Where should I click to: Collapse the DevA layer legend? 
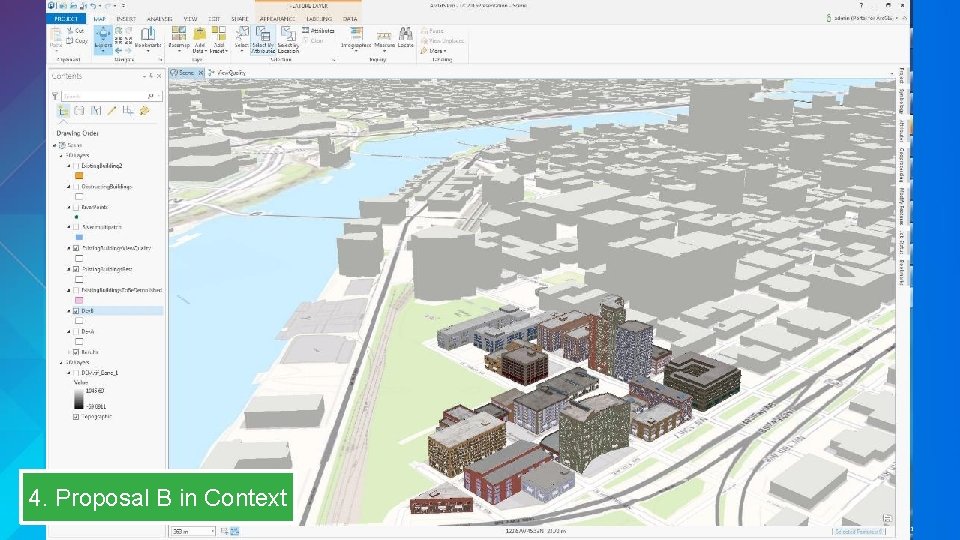69,332
